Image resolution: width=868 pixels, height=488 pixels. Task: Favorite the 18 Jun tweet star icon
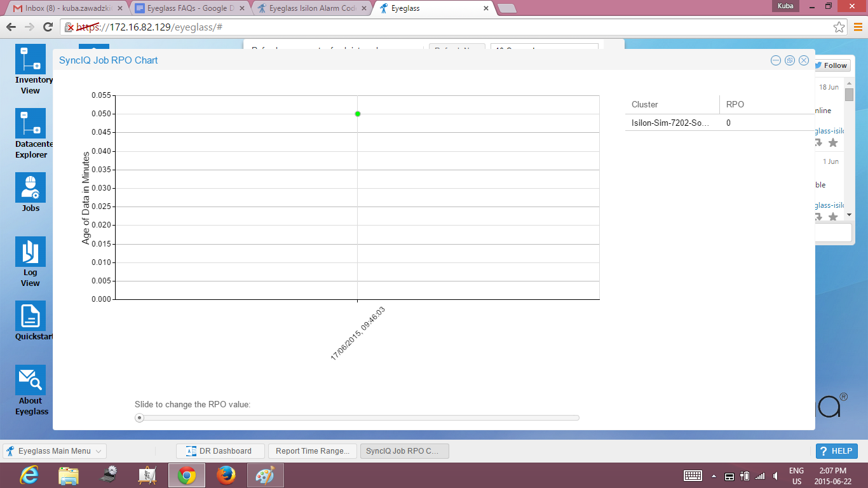click(833, 143)
